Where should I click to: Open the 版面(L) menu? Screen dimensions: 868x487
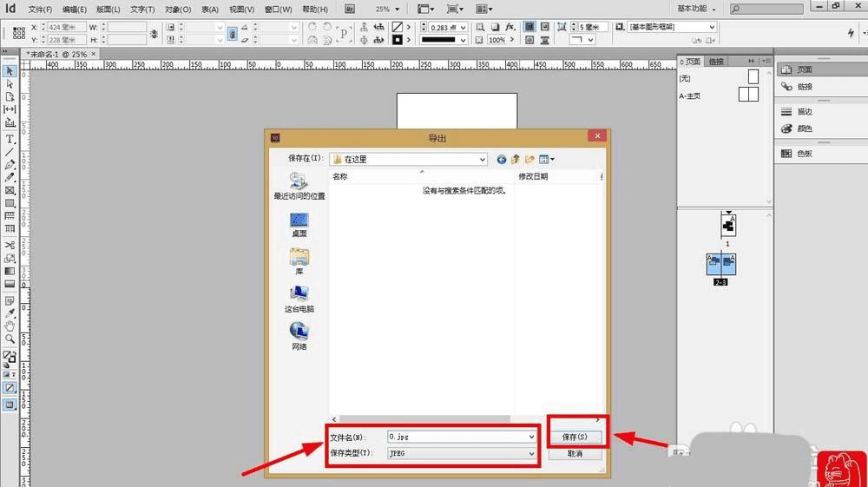(108, 10)
